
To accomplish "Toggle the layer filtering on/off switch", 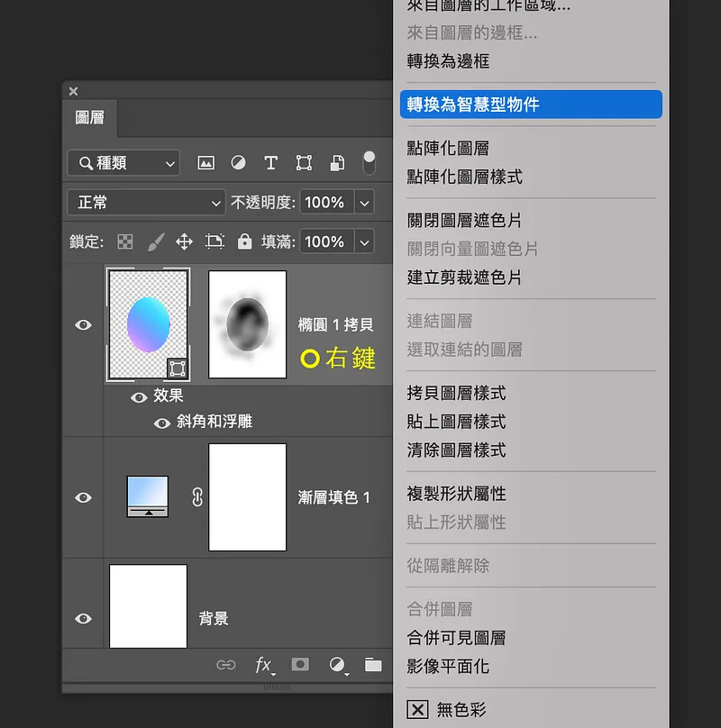I will coord(369,162).
